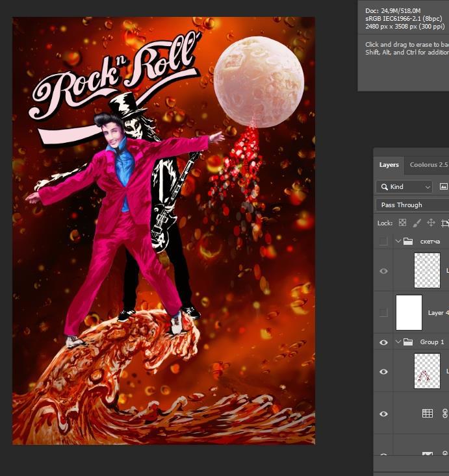
Task: Open the Kind layer filter dropdown
Action: coord(404,187)
